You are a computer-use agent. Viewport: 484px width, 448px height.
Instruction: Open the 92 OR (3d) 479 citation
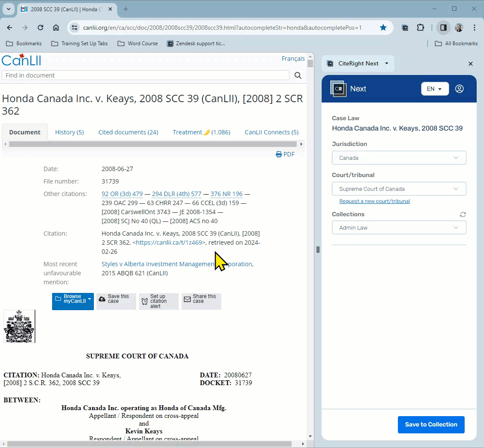[122, 194]
